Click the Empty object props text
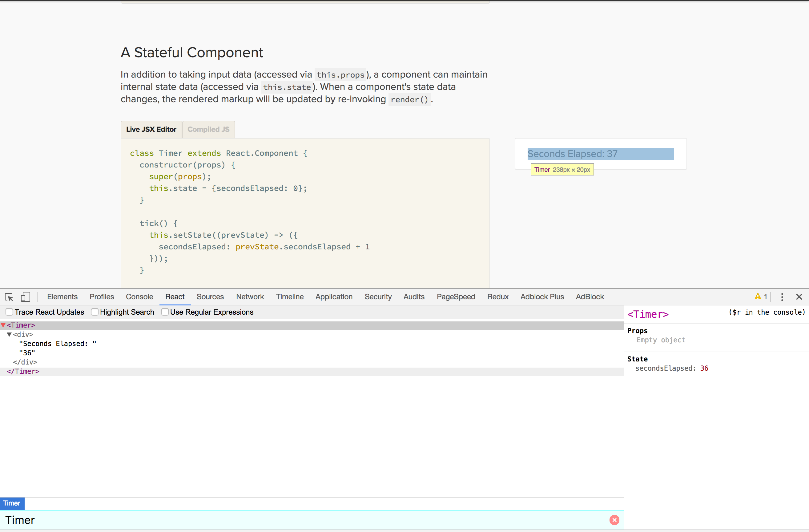Screen dimensions: 809x532 tap(661, 340)
